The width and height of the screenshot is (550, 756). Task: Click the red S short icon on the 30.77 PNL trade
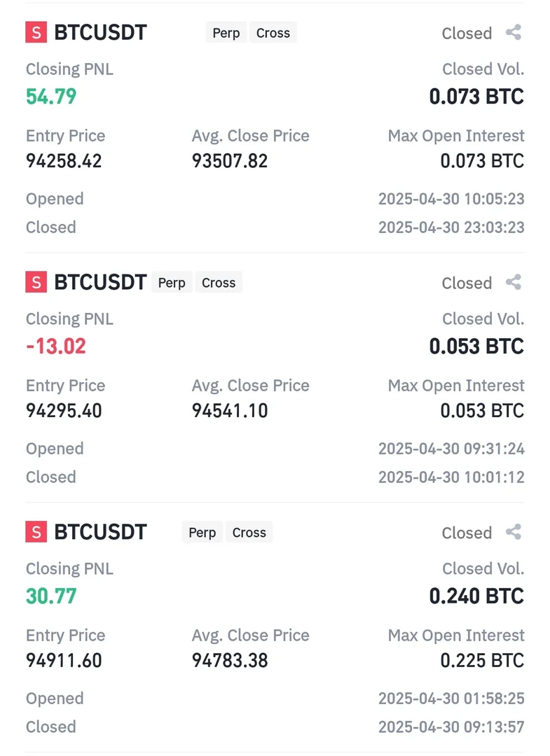click(x=36, y=532)
